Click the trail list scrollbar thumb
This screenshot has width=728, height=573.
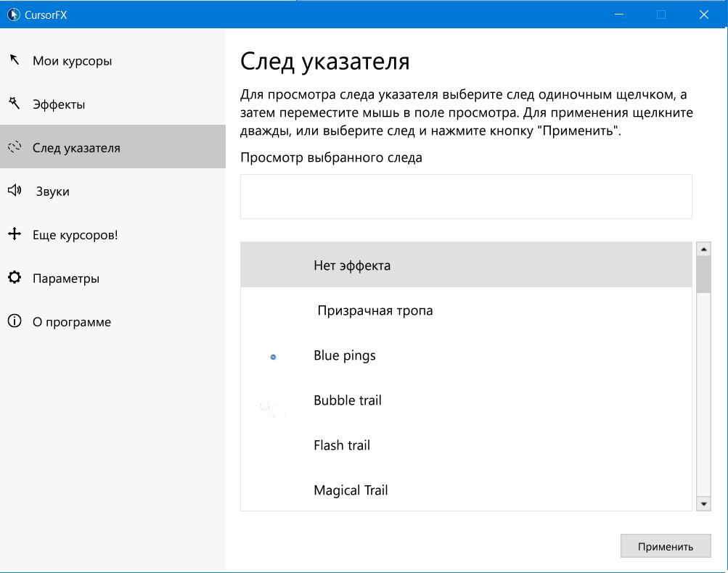click(x=704, y=275)
